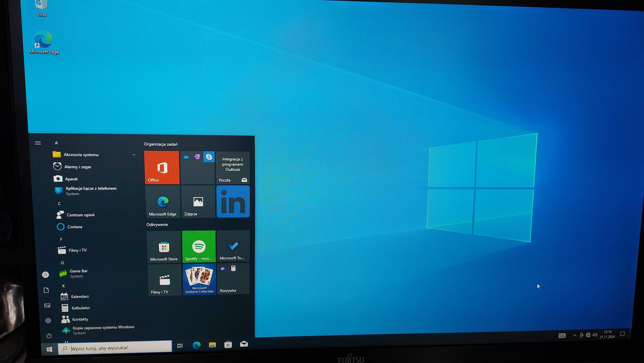Open the Microsoft To Do tile
The height and width of the screenshot is (363, 644).
(233, 246)
